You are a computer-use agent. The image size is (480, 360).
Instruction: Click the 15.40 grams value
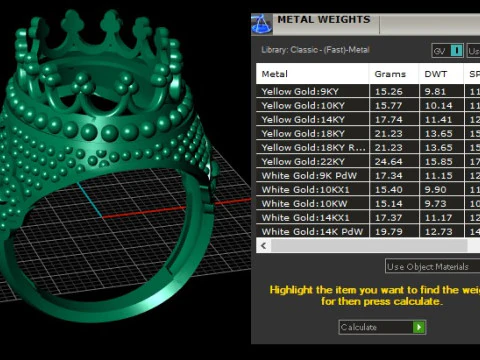[389, 190]
